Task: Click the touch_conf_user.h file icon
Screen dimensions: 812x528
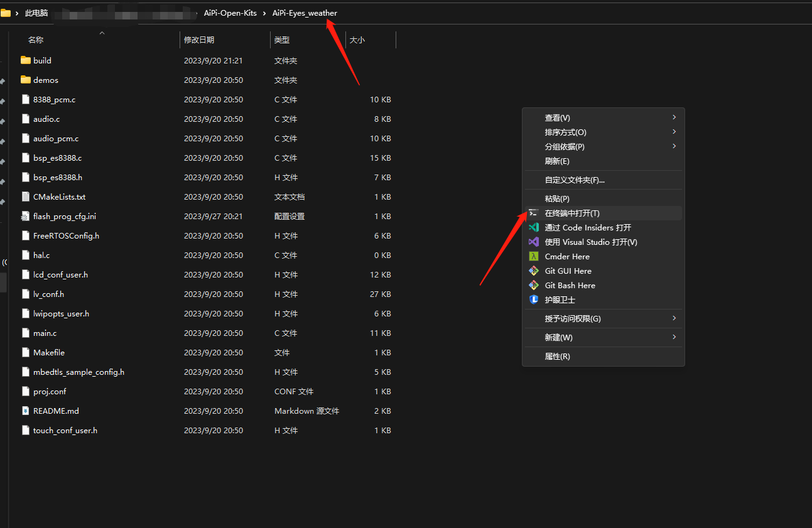Action: pos(26,430)
